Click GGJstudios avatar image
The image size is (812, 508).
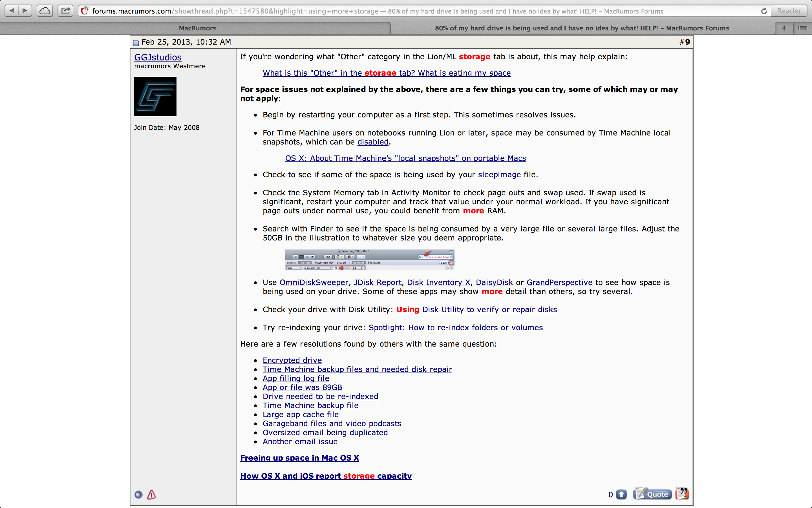pos(155,97)
